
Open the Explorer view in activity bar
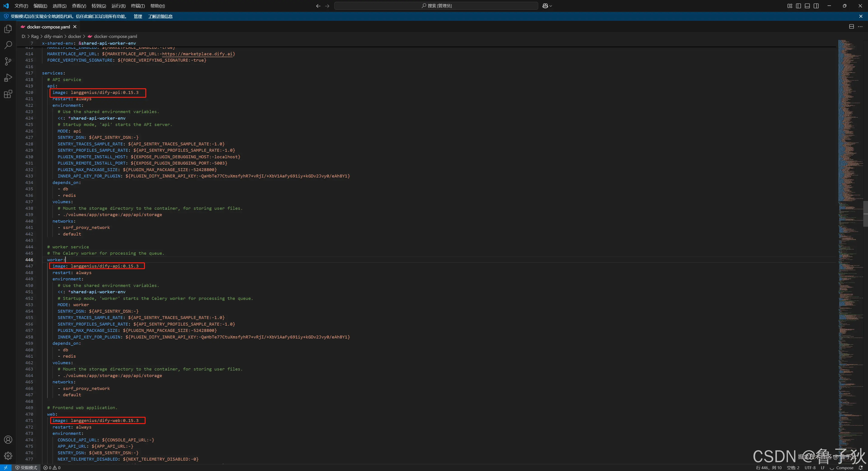[8, 29]
